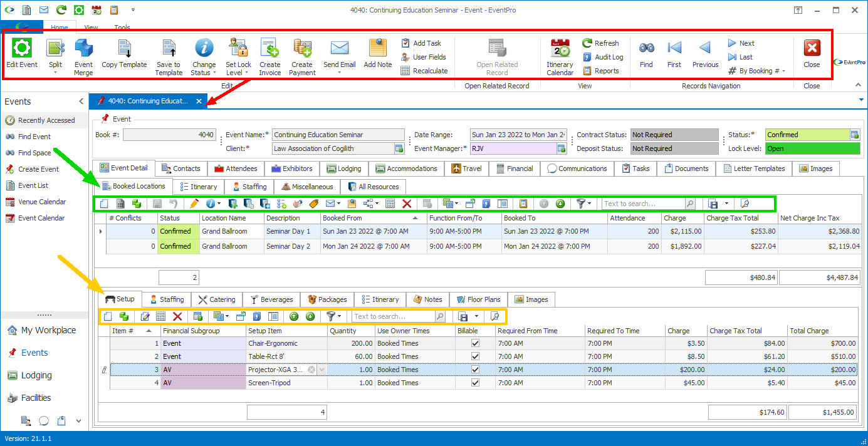The height and width of the screenshot is (446, 868).
Task: Go to First record
Action: click(x=674, y=54)
